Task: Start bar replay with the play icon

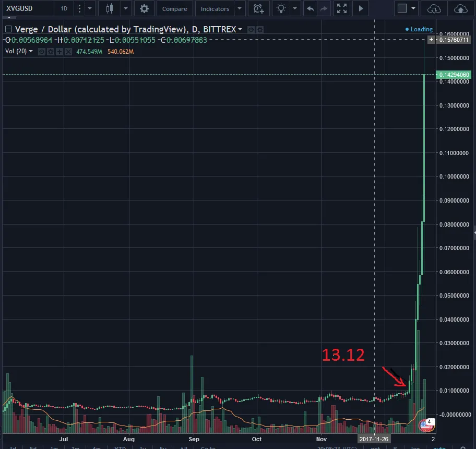Action: pyautogui.click(x=361, y=9)
